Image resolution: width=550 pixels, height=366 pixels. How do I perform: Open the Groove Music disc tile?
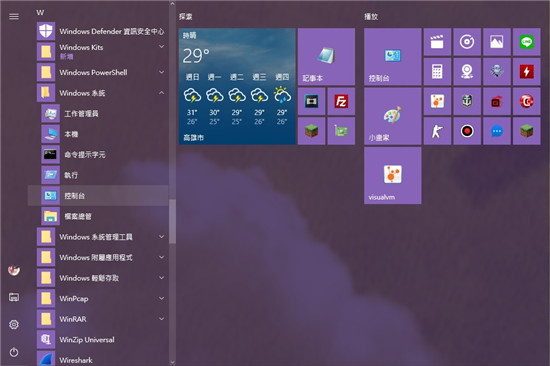(467, 42)
